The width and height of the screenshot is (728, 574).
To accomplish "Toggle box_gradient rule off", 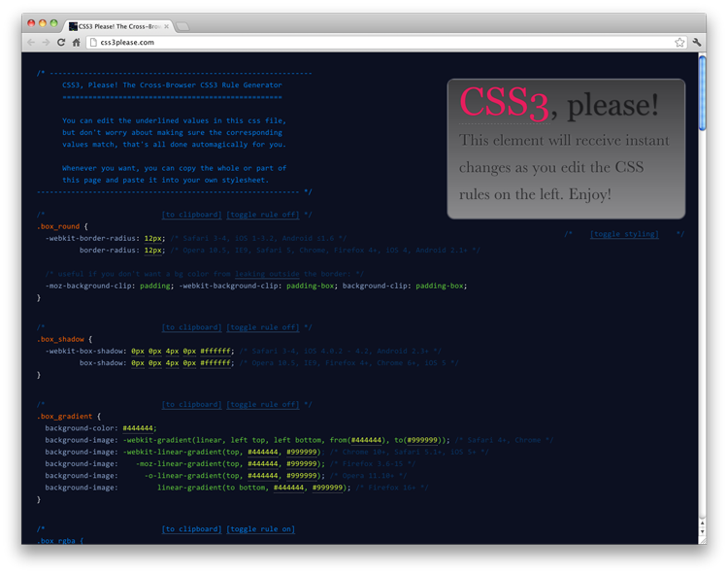I will [x=263, y=404].
